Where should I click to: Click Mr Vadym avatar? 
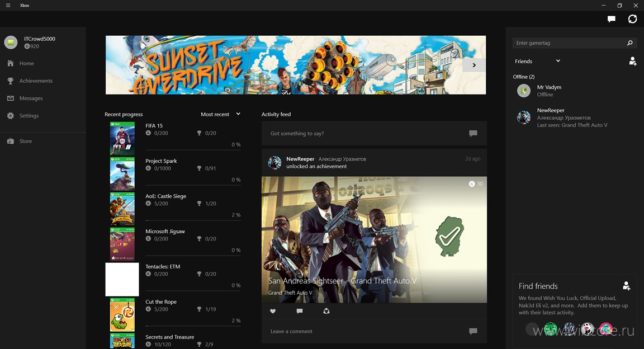point(524,91)
